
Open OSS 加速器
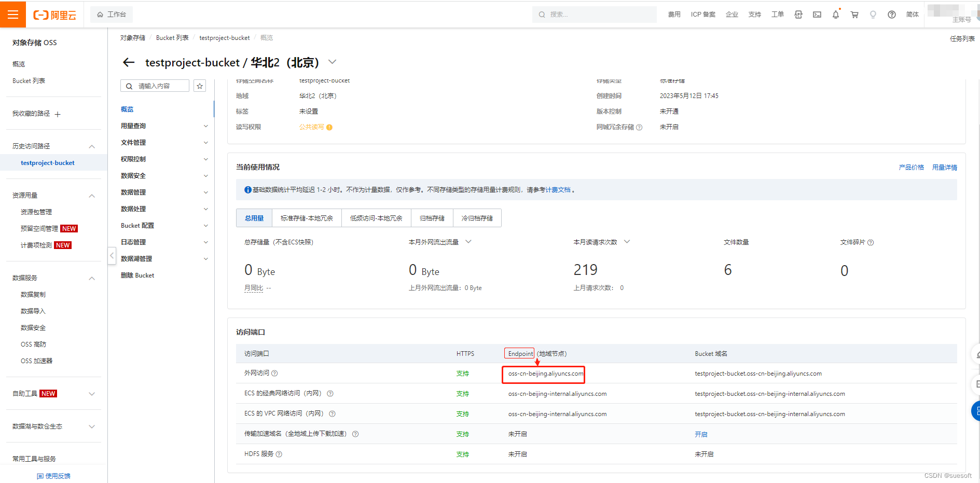tap(36, 361)
